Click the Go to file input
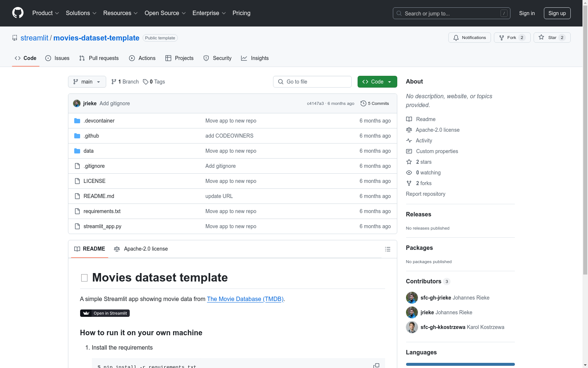The image size is (588, 368). pos(312,82)
